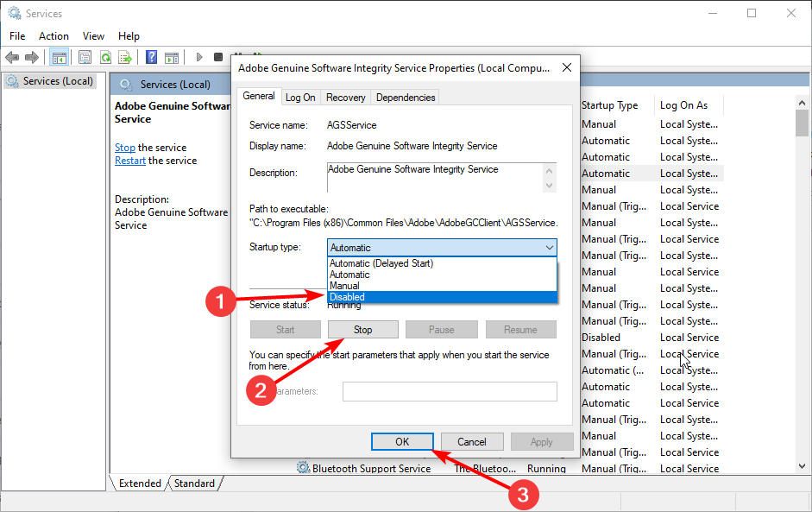
Task: Click the Restart the service link
Action: (x=130, y=161)
